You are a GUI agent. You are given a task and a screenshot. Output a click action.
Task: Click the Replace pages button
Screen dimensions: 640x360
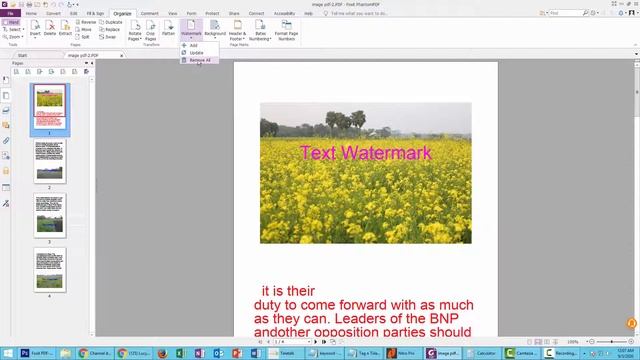(109, 29)
